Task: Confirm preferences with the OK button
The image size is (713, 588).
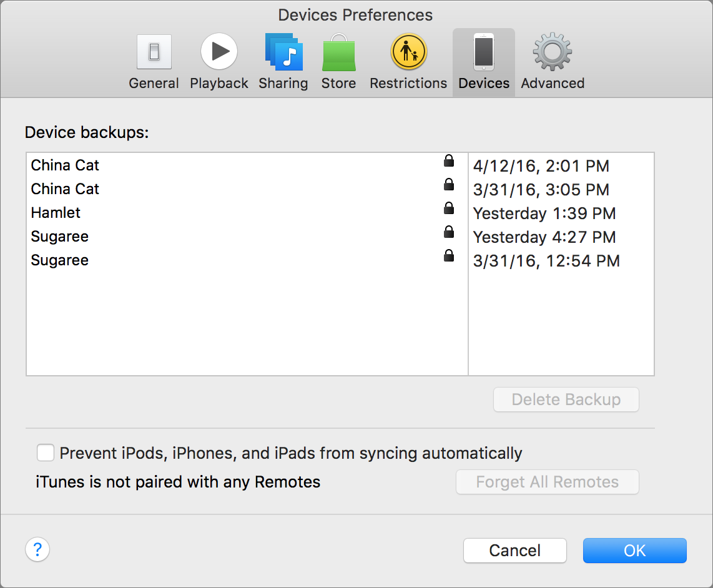Action: [635, 551]
